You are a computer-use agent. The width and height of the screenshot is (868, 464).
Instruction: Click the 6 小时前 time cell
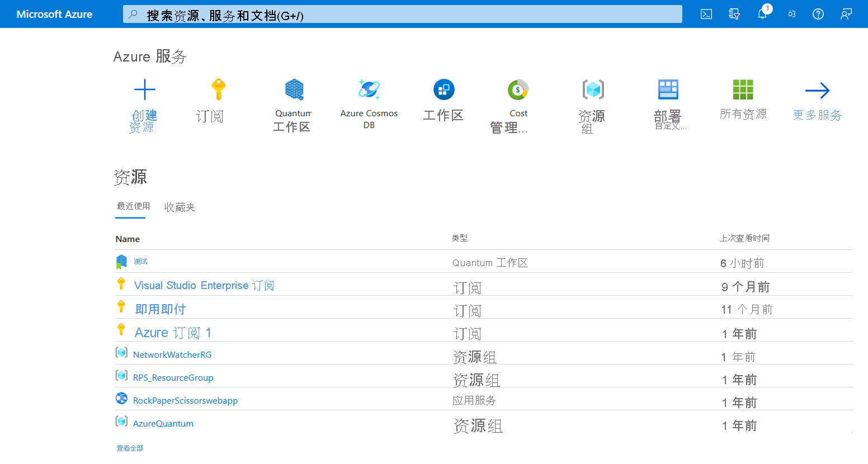pyautogui.click(x=742, y=263)
